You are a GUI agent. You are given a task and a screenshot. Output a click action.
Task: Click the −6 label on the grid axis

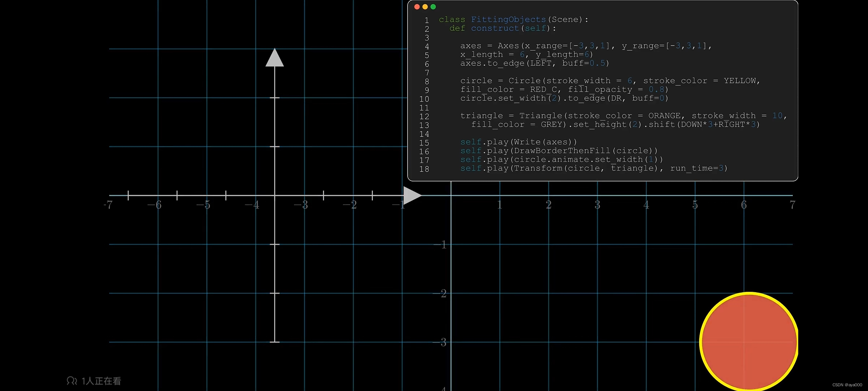(x=155, y=205)
